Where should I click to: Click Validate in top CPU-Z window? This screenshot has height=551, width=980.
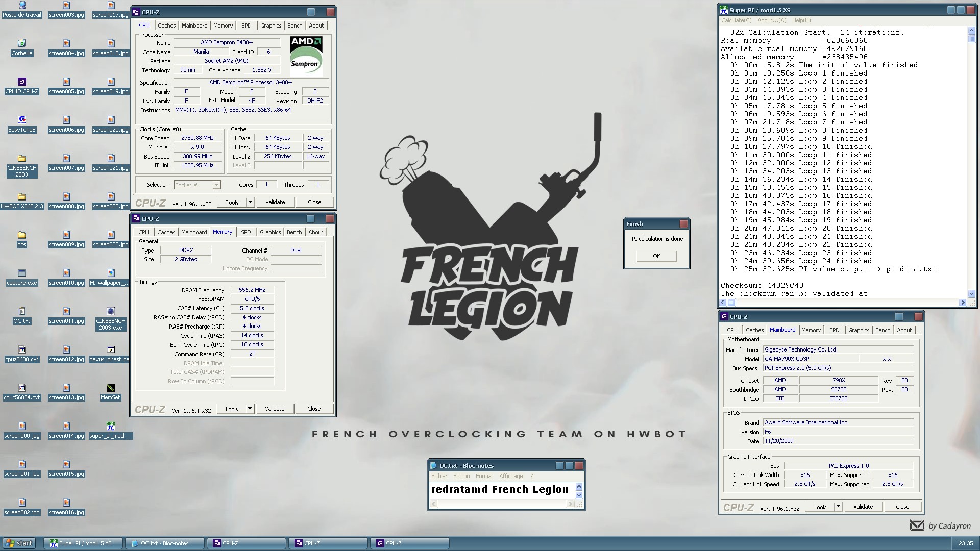(275, 202)
